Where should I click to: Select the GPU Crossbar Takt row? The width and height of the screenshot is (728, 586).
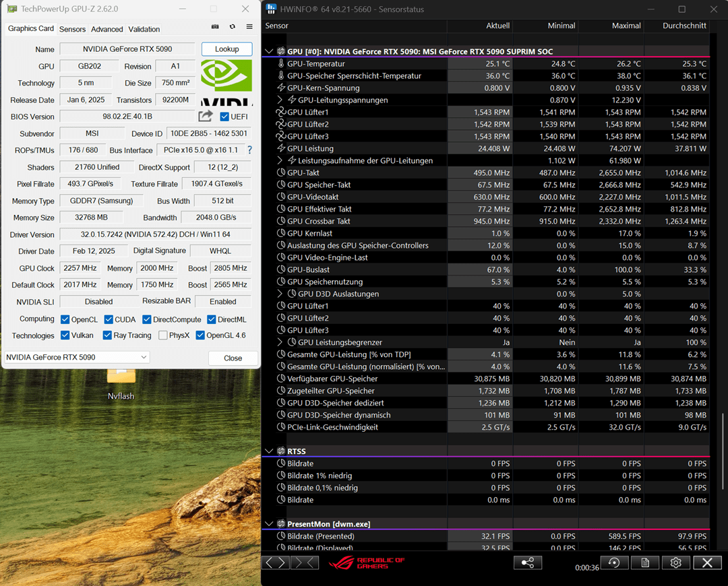point(485,221)
